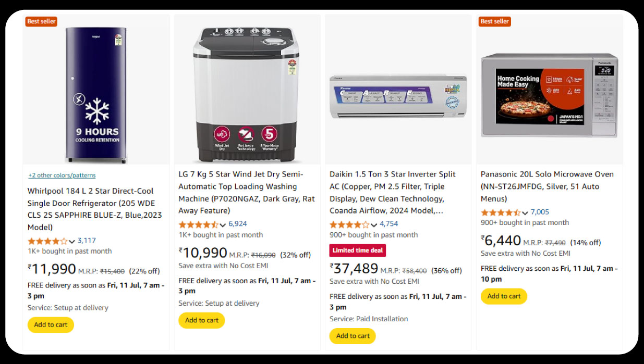Add the Whirlpool refrigerator to cart
644x364 pixels.
tap(51, 325)
